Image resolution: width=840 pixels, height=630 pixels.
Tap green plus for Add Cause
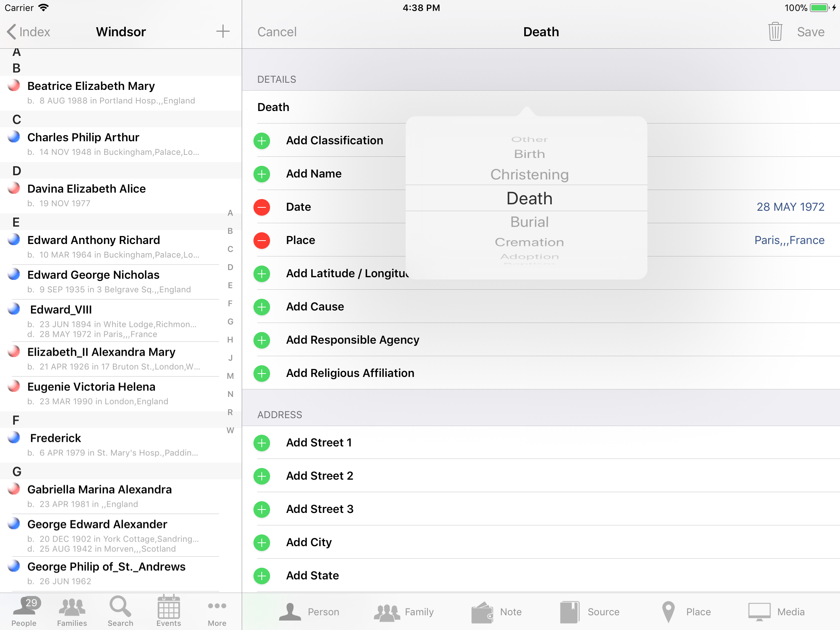tap(262, 307)
